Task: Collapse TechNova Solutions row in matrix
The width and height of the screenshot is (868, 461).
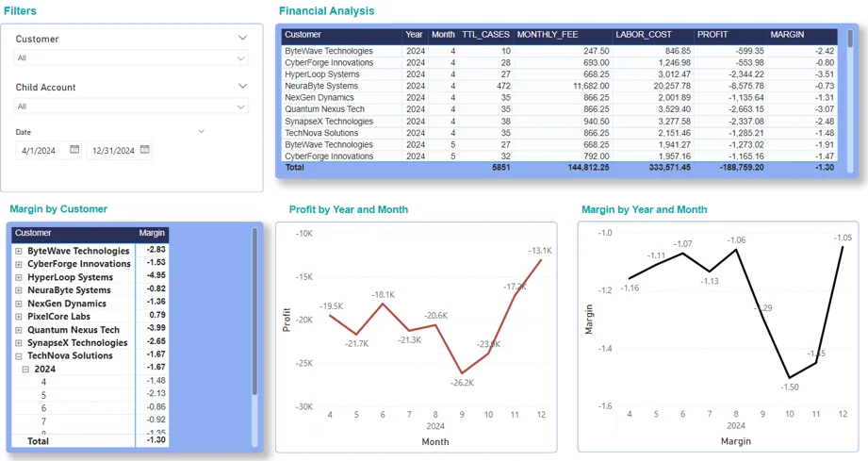Action: point(18,356)
